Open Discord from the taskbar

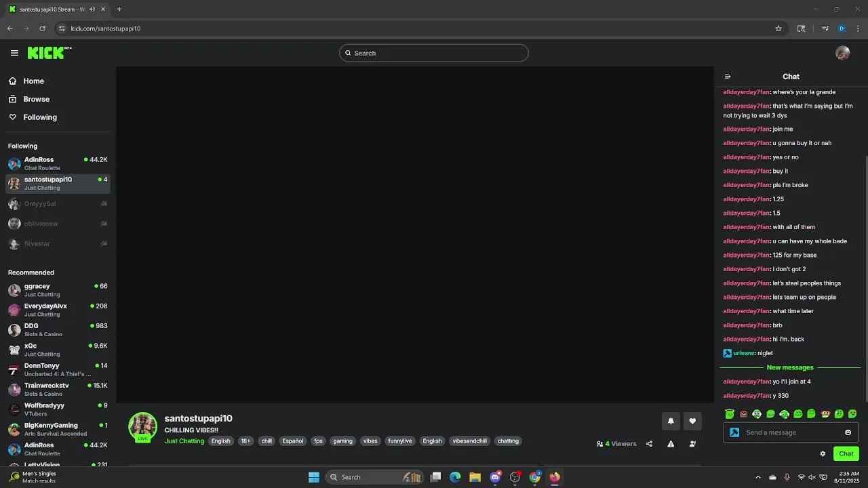(496, 477)
